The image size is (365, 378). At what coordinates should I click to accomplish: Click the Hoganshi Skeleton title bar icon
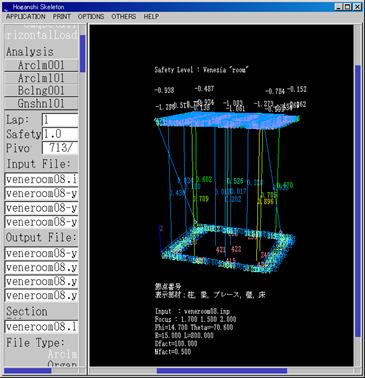pos(6,7)
